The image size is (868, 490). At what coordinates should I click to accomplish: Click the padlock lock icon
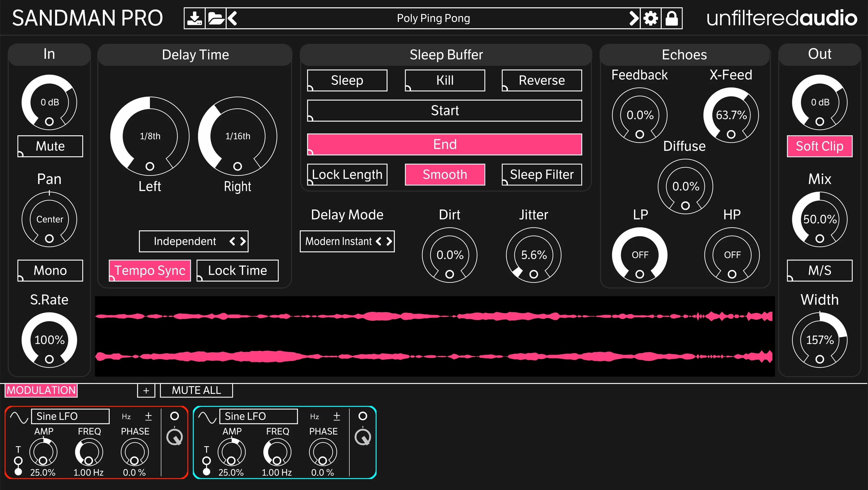(672, 18)
